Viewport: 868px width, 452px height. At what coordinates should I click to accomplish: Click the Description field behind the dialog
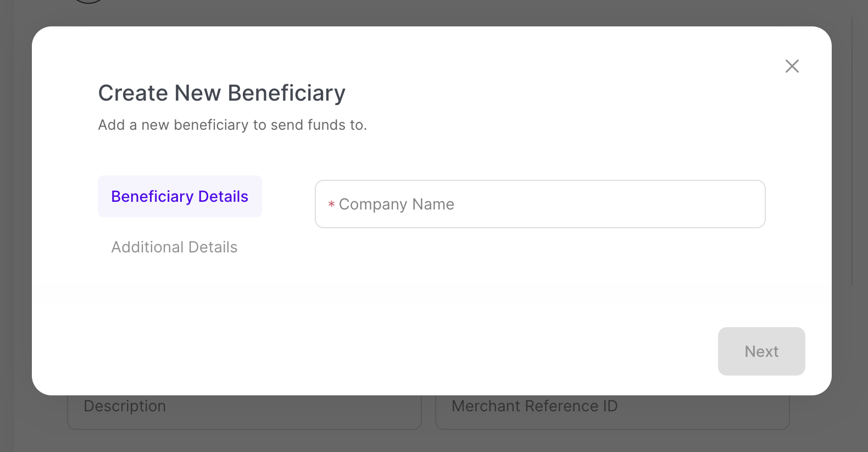click(244, 411)
